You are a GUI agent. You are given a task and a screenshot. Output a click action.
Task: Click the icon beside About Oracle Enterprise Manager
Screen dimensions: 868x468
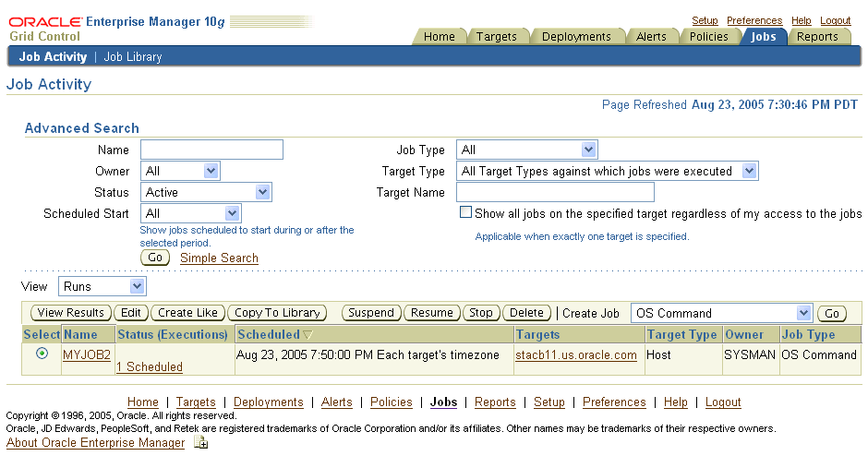click(200, 443)
